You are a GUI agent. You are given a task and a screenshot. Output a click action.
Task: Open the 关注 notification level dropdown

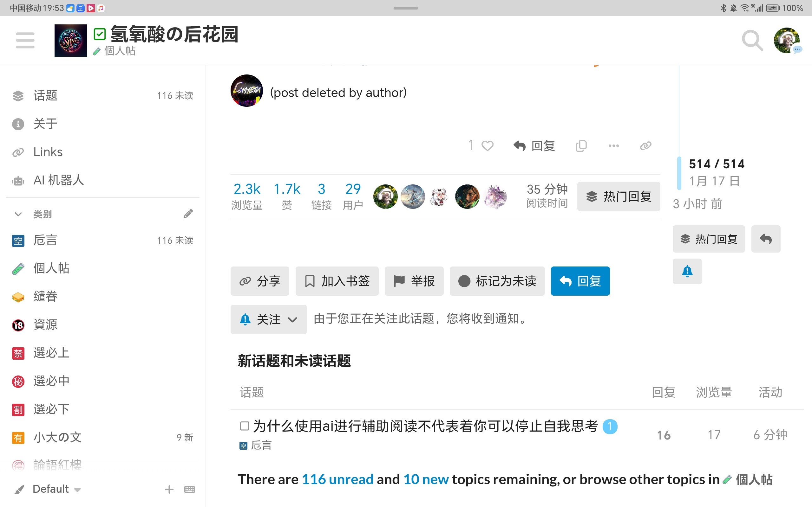tap(268, 319)
